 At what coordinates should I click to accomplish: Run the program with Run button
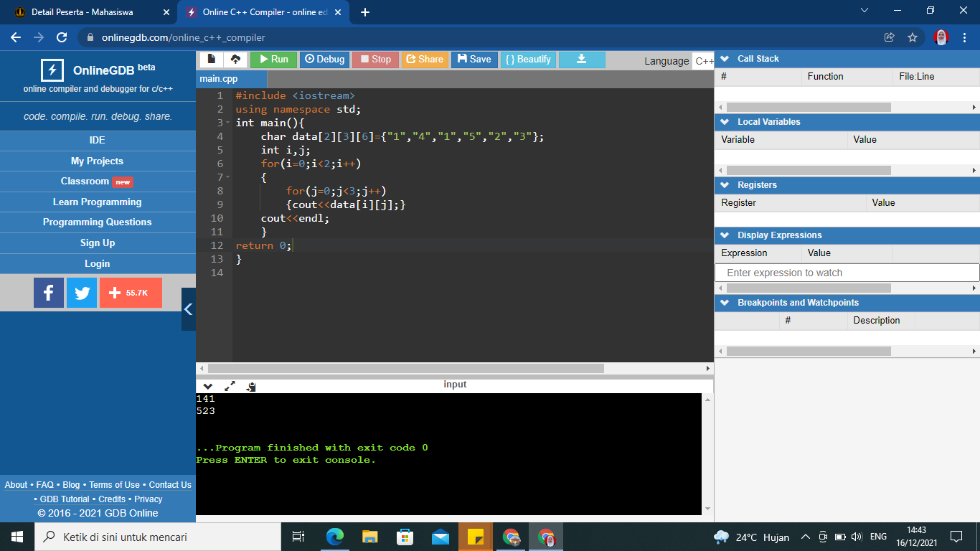(x=273, y=60)
